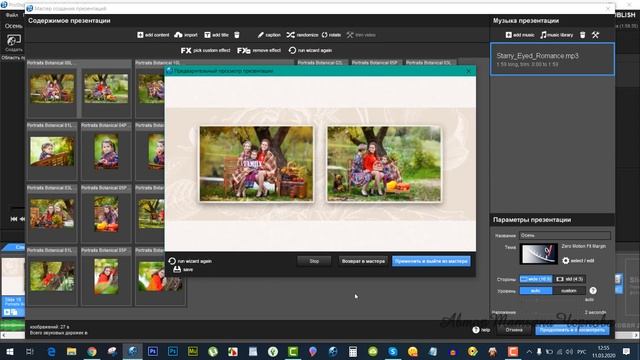Click the help question mark beside custom
The image size is (640, 360).
click(593, 291)
